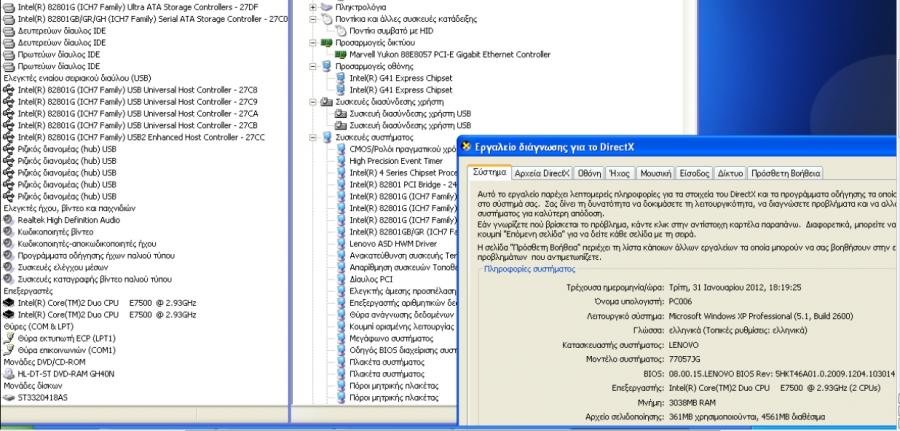
Task: Select the COM1 communications port entry
Action: coord(67,350)
